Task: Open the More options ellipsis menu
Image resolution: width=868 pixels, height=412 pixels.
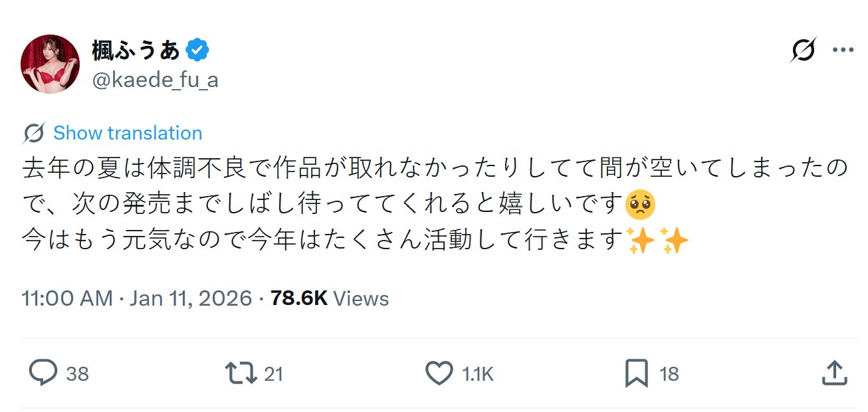Action: (x=843, y=51)
